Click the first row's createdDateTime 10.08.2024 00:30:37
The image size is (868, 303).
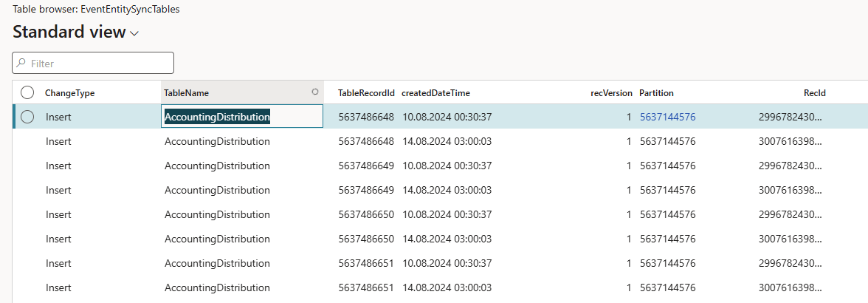pyautogui.click(x=446, y=117)
